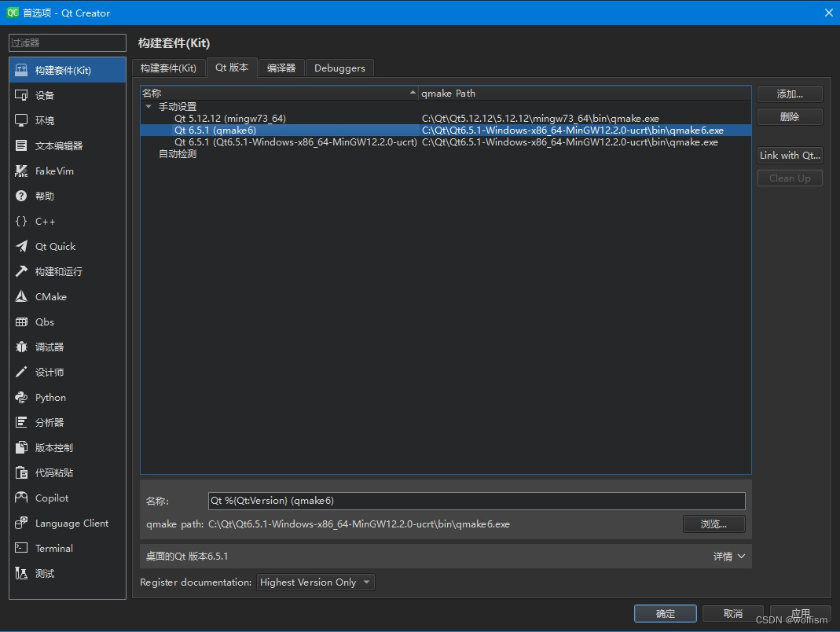
Task: Click the 删除 (Remove) button
Action: (790, 117)
